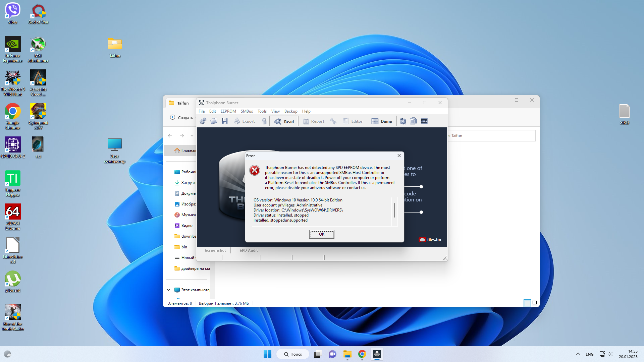Collapse the Этот компьютер tree node
The height and width of the screenshot is (362, 644).
point(169,290)
